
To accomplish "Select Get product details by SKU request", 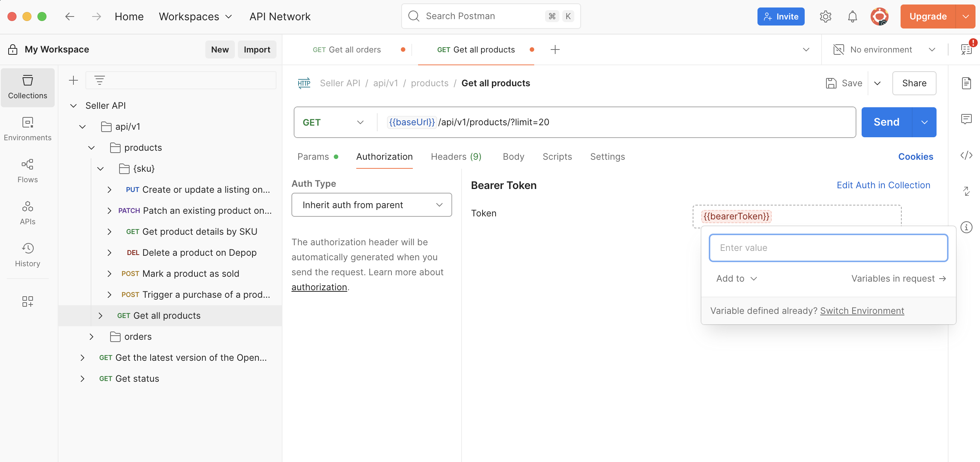I will coord(192,232).
